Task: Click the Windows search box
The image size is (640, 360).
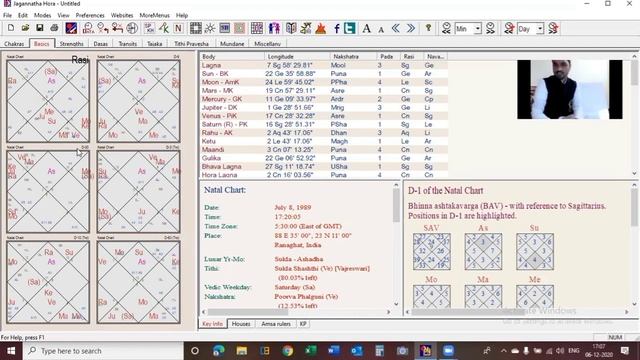Action: 103,351
